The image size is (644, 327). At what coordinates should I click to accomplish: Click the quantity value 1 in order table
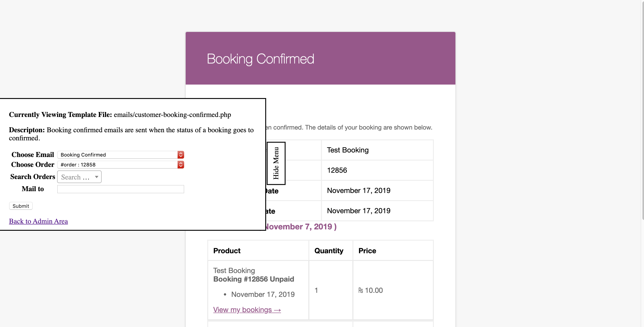pyautogui.click(x=316, y=290)
